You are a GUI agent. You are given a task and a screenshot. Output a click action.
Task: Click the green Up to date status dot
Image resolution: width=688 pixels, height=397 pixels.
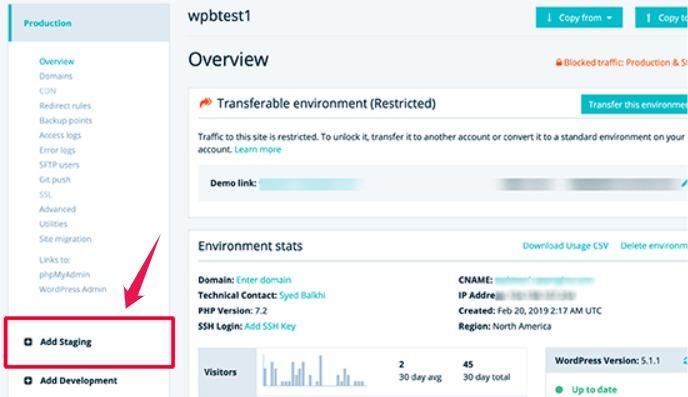559,390
